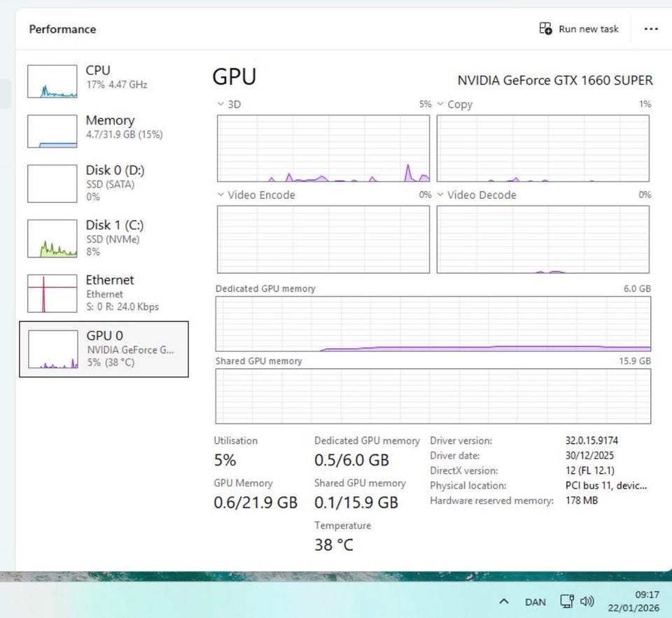
Task: Click the GPU heading text
Action: (234, 77)
